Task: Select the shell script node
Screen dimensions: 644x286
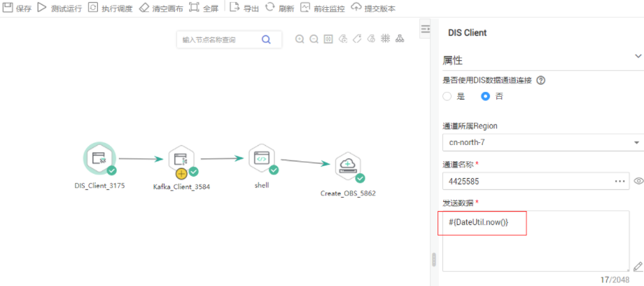Action: click(x=262, y=158)
